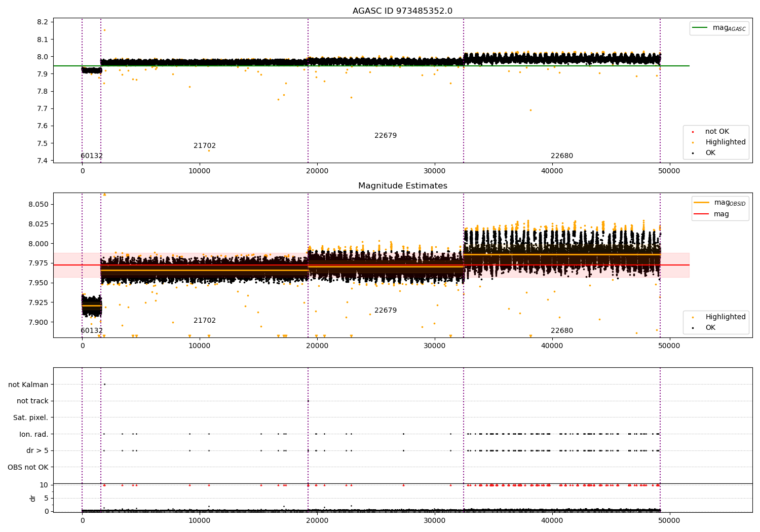
Task: Click y-axis tick 7.925
Action: pos(39,302)
